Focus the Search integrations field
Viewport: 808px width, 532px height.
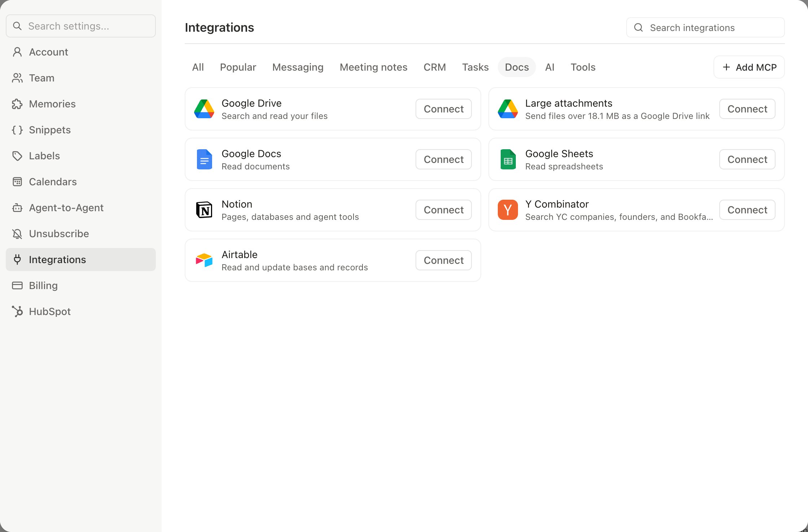pos(706,27)
